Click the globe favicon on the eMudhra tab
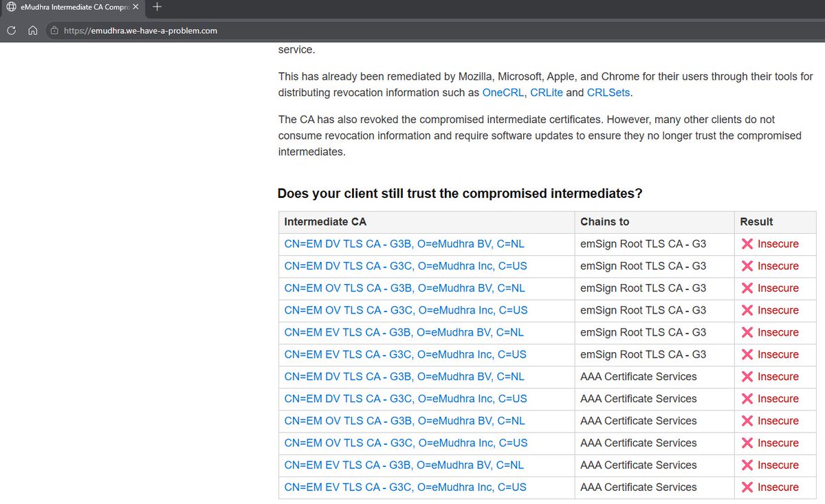This screenshot has height=504, width=825. [x=10, y=7]
